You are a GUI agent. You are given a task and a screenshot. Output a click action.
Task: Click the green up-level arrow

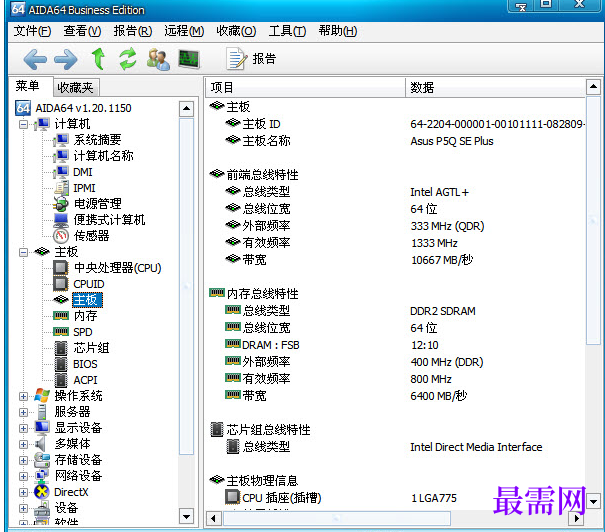point(98,59)
